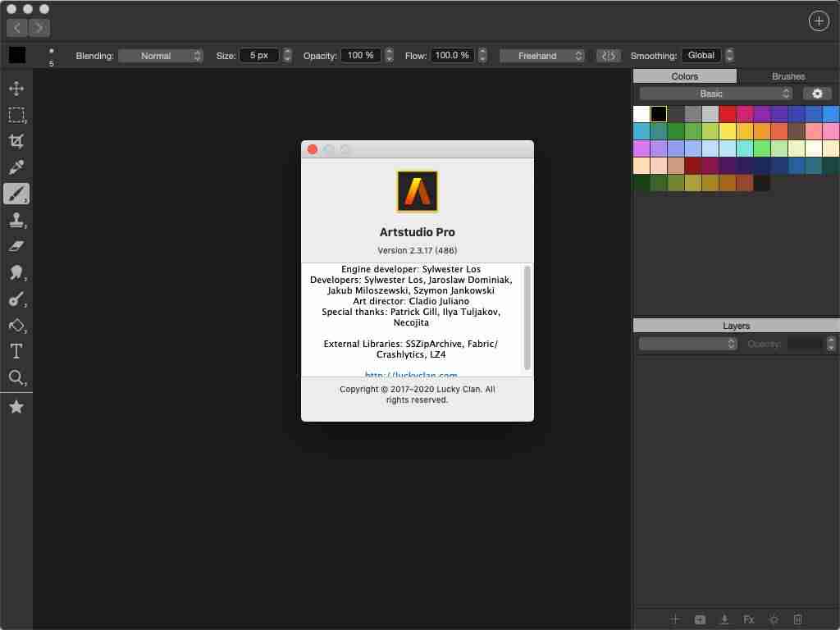This screenshot has height=630, width=840.
Task: Select the Paint Bucket fill tool
Action: tap(16, 325)
